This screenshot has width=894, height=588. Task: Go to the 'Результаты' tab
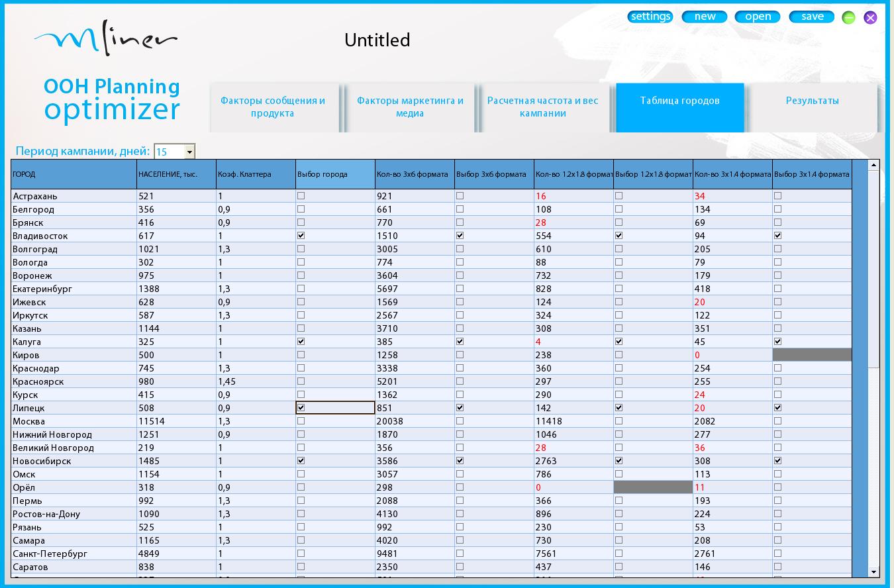(813, 107)
